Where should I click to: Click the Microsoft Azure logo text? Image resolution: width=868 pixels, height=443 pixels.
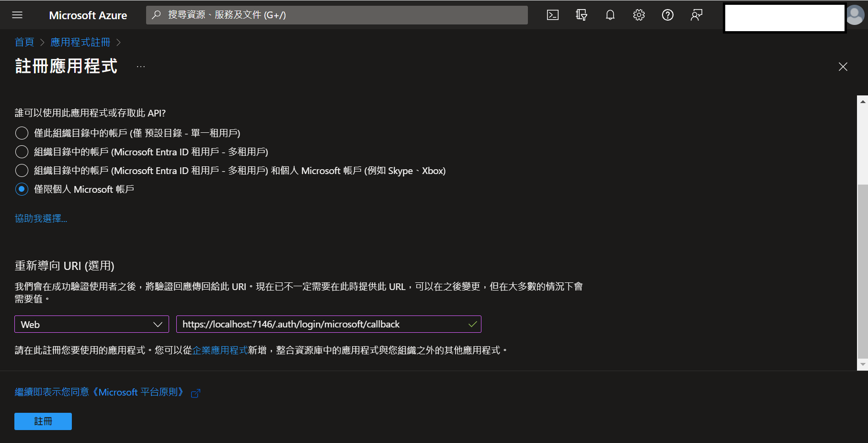[88, 15]
